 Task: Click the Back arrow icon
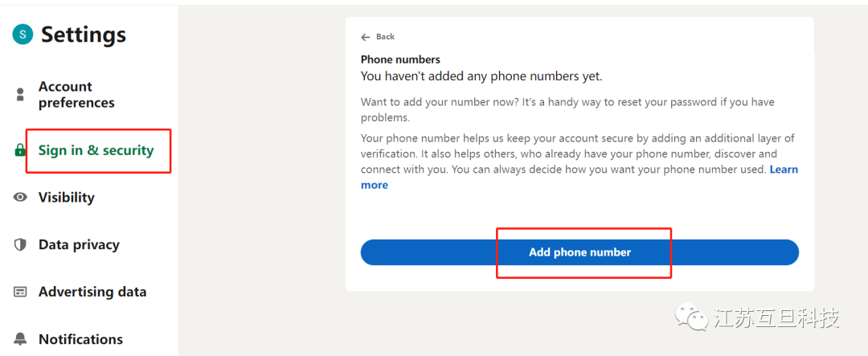click(x=366, y=37)
